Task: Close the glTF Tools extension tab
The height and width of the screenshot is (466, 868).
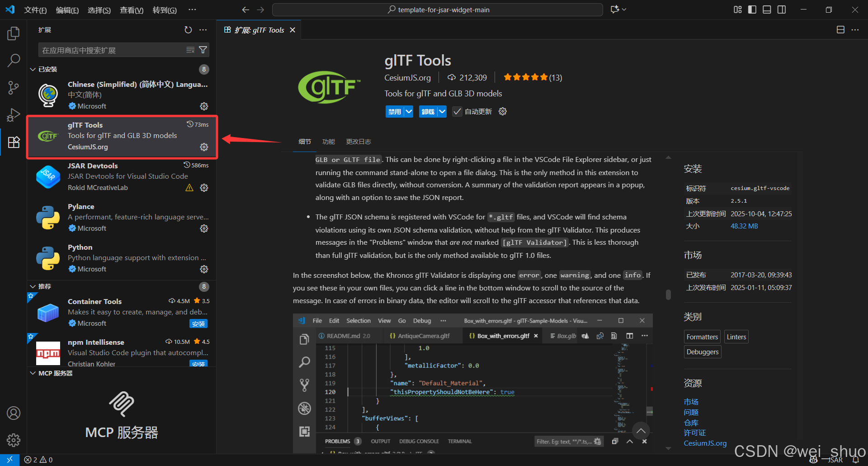Action: click(292, 30)
